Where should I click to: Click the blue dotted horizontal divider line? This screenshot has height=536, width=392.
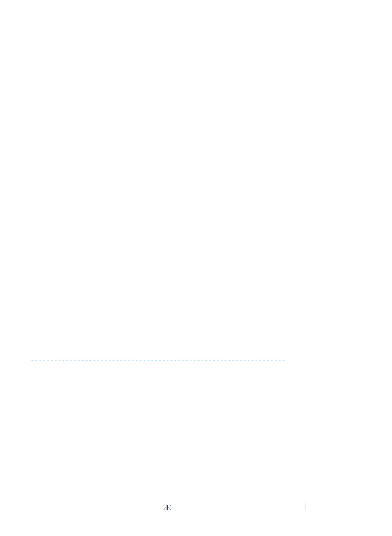[x=158, y=360]
